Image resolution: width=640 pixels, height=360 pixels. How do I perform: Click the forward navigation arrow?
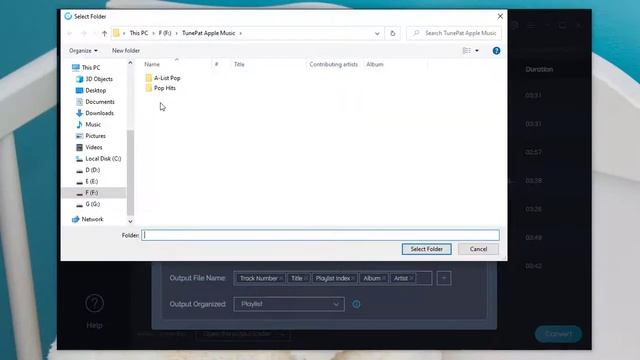(84, 33)
